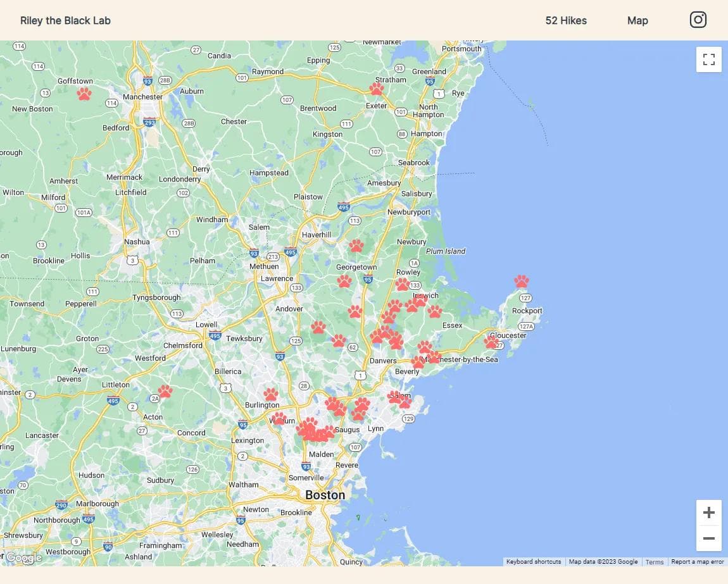Select the paw marker near Exeter

tap(377, 89)
